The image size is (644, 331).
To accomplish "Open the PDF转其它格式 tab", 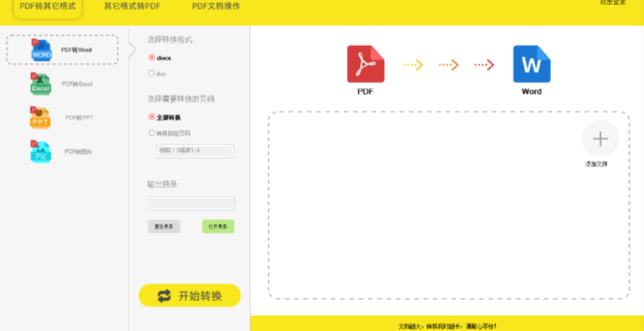I will point(48,6).
